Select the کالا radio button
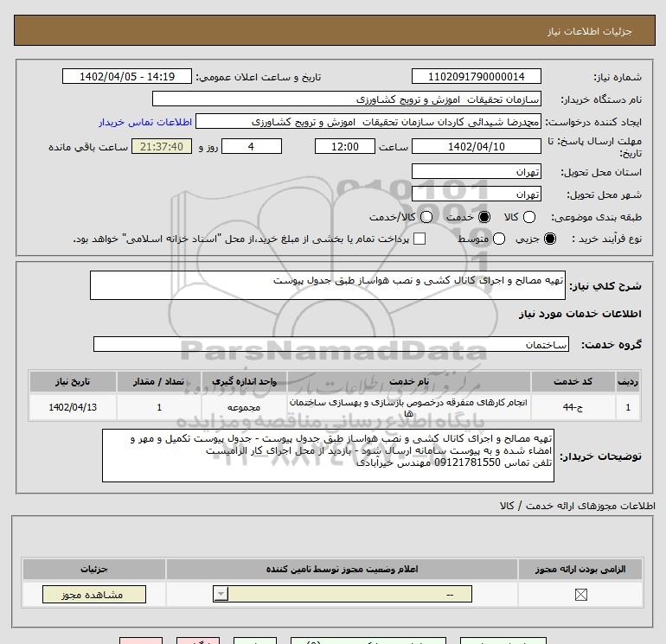 click(x=528, y=217)
